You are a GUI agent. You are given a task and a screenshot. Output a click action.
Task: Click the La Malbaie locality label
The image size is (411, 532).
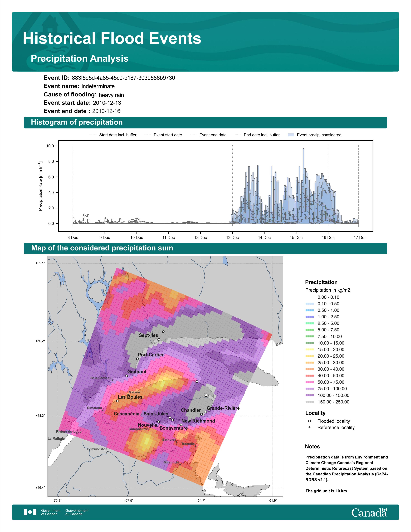[x=56, y=438]
